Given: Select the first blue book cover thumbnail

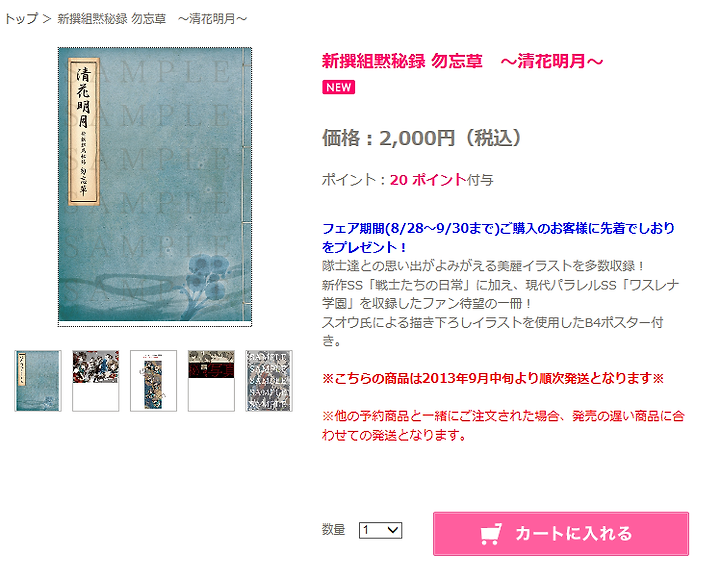Looking at the screenshot, I should [38, 381].
